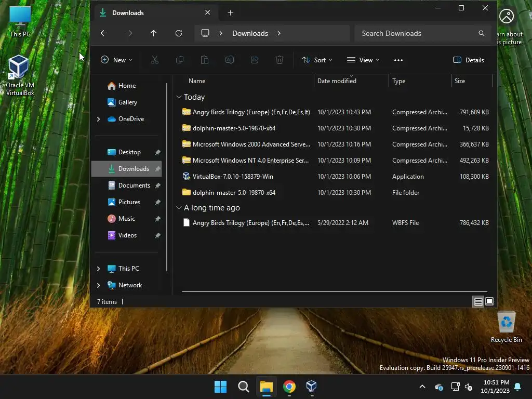Open the taskbar clock and date
Image resolution: width=532 pixels, height=399 pixels.
tap(495, 387)
